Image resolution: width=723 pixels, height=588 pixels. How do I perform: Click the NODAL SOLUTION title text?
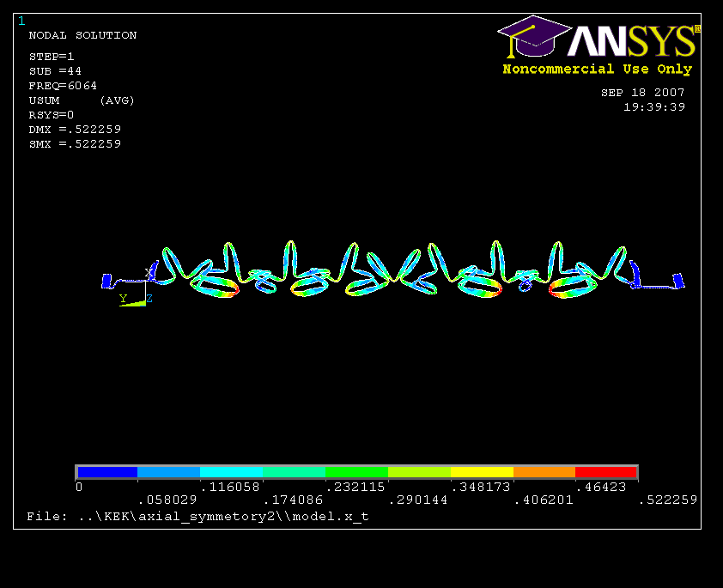click(x=82, y=35)
